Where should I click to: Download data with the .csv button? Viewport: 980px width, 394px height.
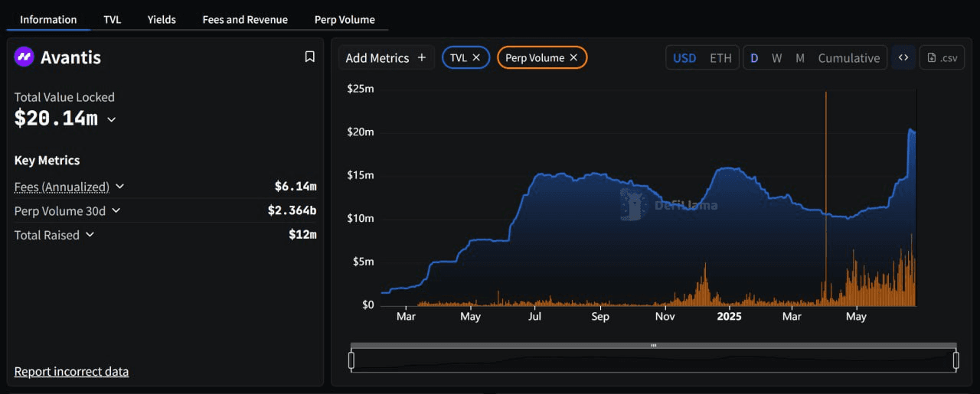942,57
